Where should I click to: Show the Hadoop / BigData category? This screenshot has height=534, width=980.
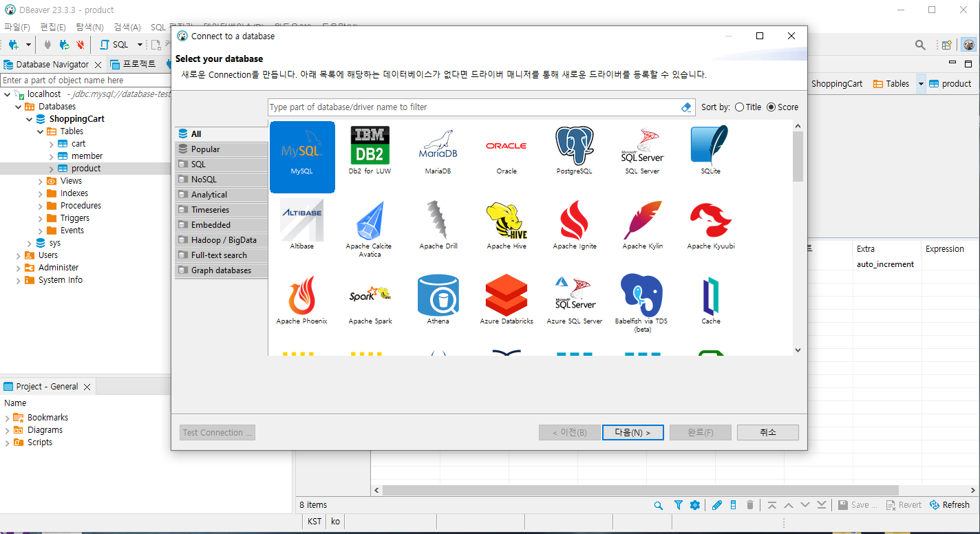[x=221, y=240]
